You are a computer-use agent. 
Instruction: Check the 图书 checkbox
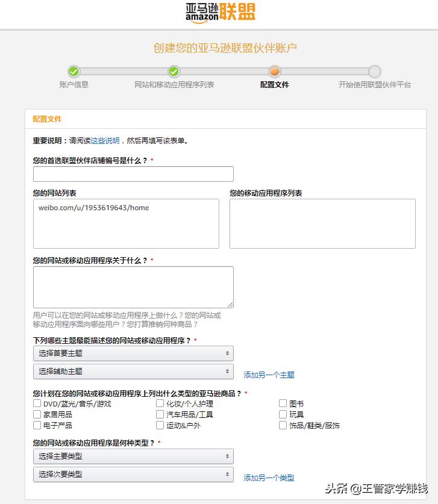(x=283, y=403)
